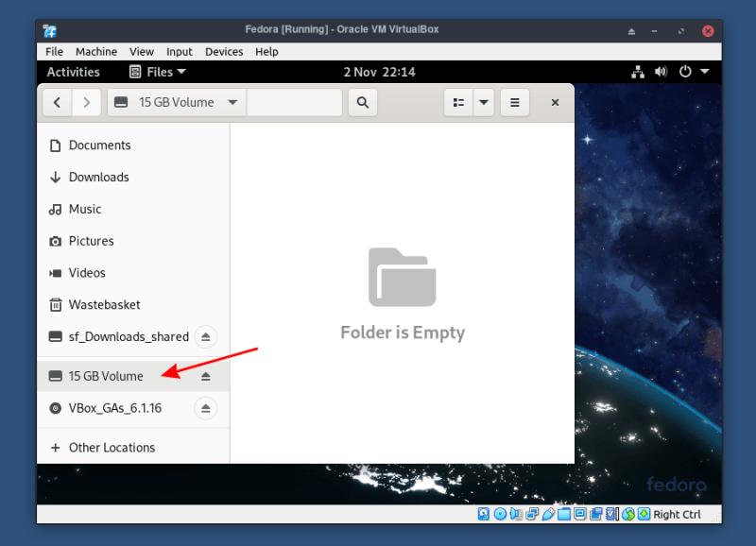
Task: Click the optical disc status icon
Action: click(x=500, y=515)
